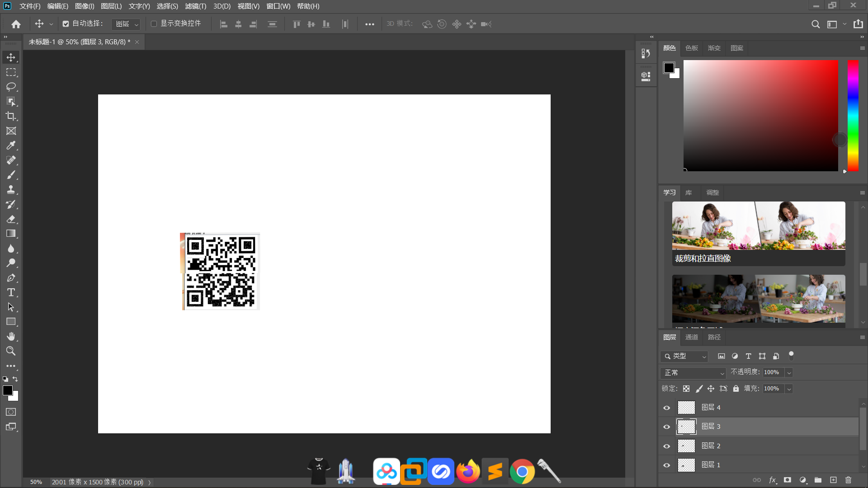The width and height of the screenshot is (868, 488).
Task: Expand the 不透明度 opacity dropdown arrow
Action: click(x=789, y=373)
